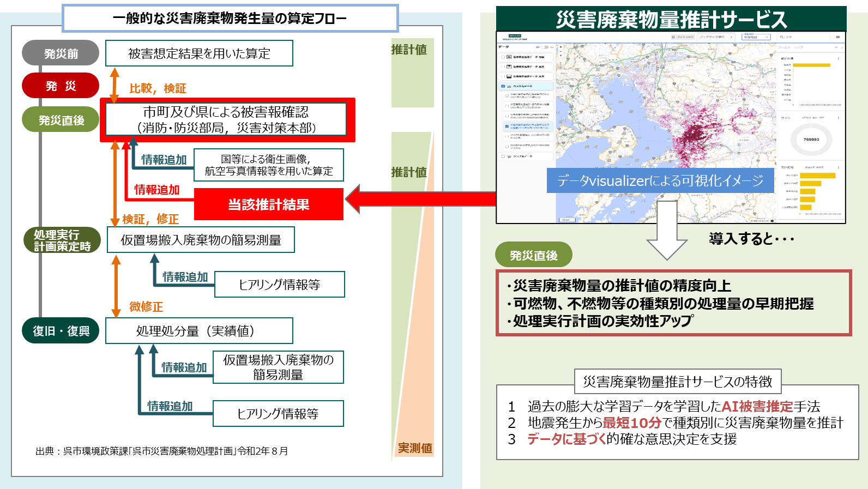Click the top yellow bar in 市区町村 chart
This screenshot has height=489, width=868.
click(817, 176)
